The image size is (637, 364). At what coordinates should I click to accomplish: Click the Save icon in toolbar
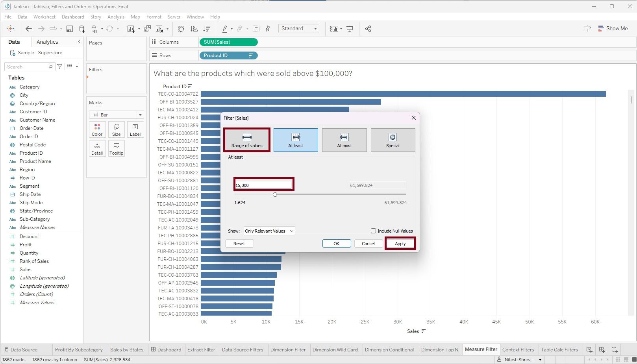(70, 29)
